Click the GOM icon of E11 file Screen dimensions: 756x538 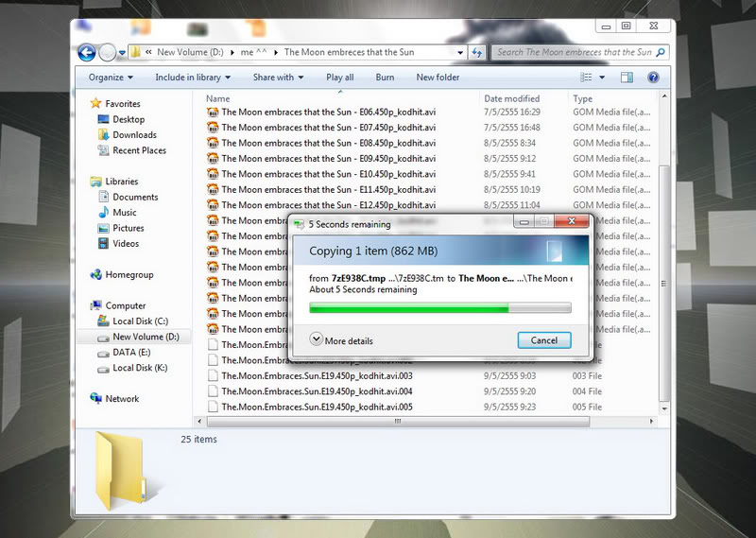(x=213, y=189)
